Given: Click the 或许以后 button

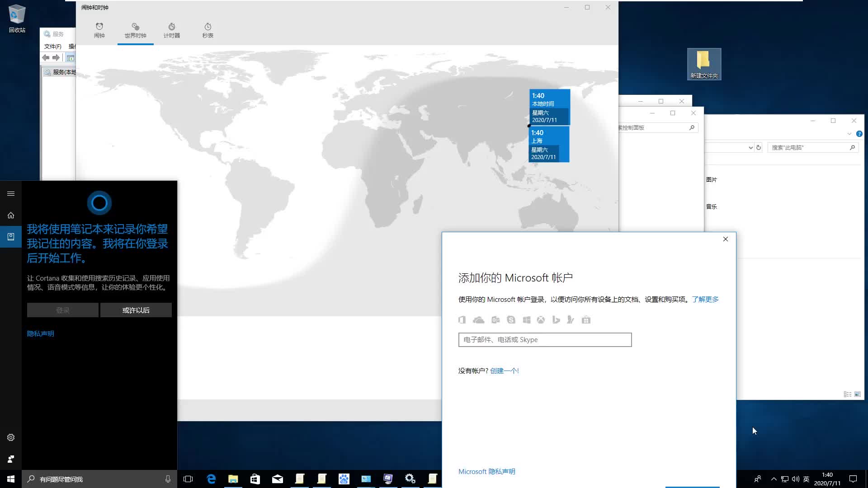Looking at the screenshot, I should 136,310.
